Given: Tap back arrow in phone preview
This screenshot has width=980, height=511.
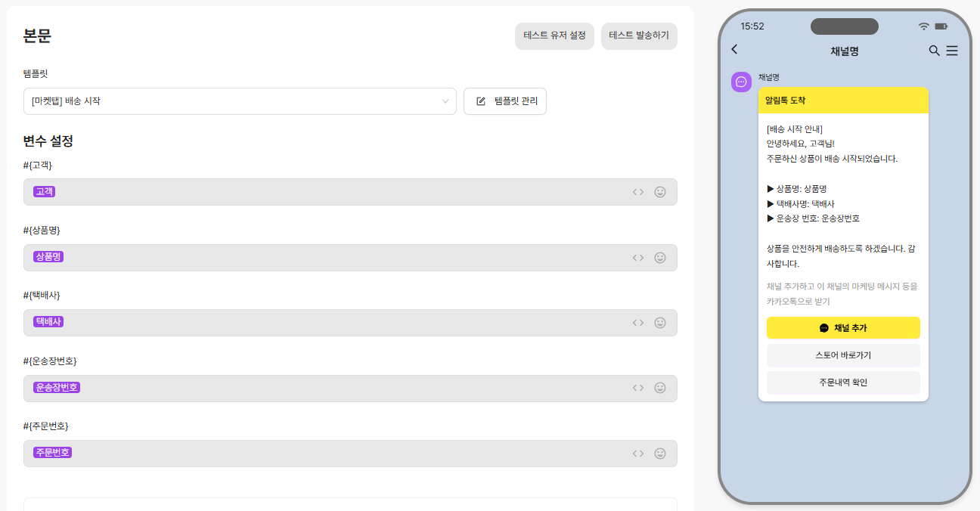Looking at the screenshot, I should point(734,50).
